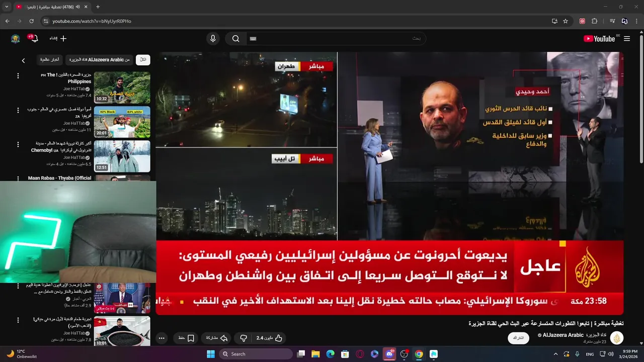Screen dimensions: 644x362
Task: Dislike the video with thumbs down
Action: point(243,338)
